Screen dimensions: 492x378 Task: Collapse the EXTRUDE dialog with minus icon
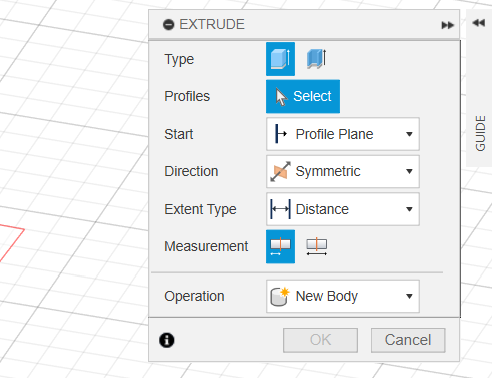coord(169,25)
